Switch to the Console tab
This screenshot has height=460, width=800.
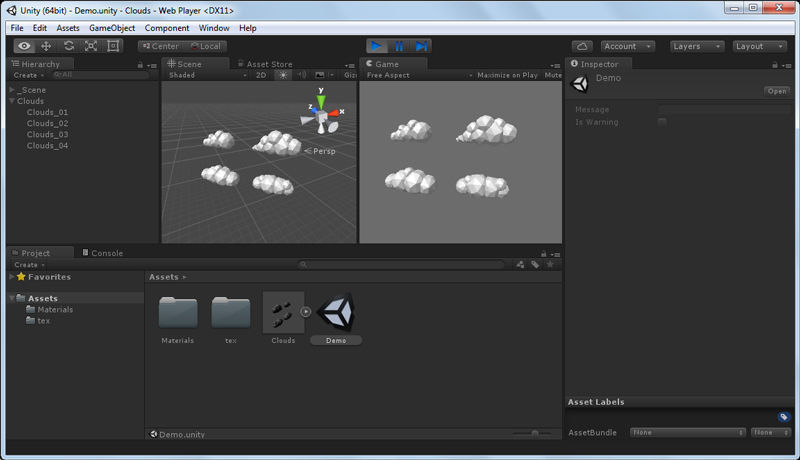[103, 253]
